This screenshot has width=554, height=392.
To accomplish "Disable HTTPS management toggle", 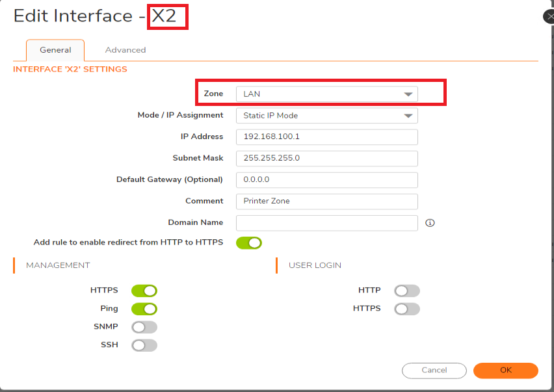I will click(x=144, y=291).
